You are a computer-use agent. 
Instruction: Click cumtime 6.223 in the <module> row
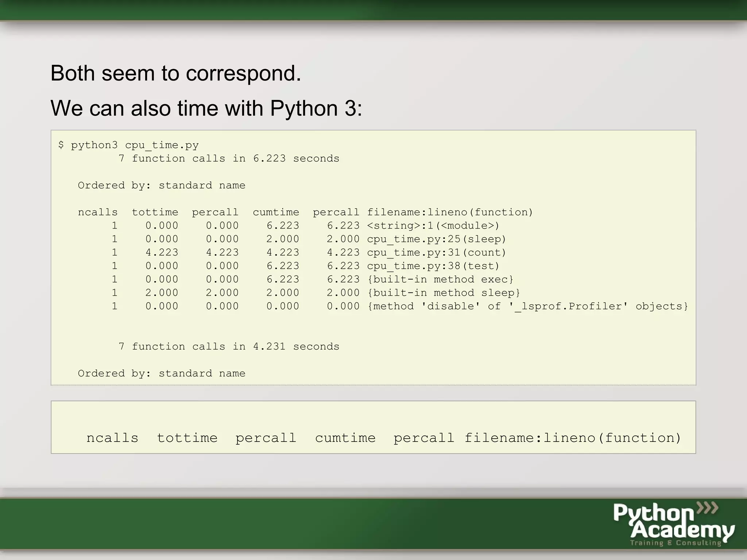283,226
